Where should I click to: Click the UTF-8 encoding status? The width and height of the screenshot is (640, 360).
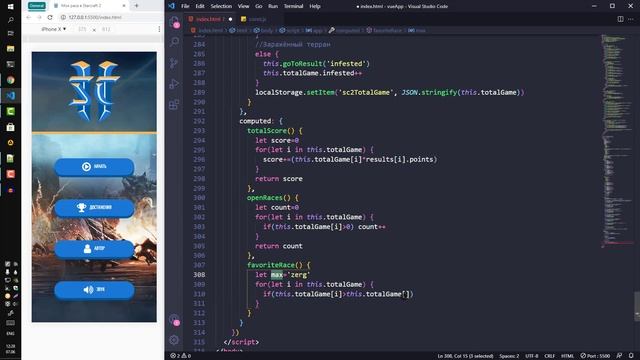tap(531, 356)
